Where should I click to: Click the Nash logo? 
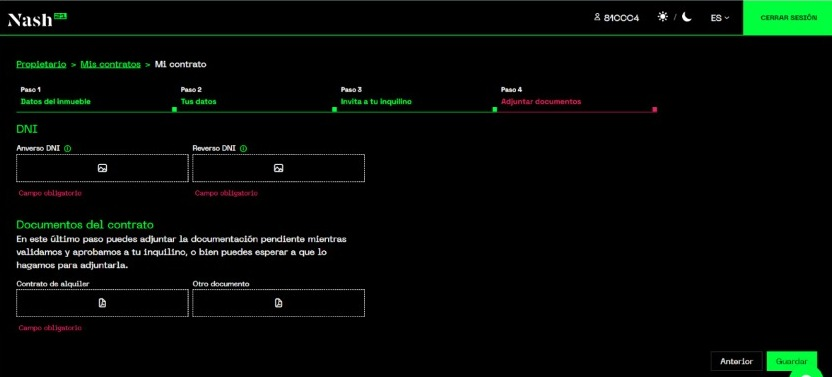[x=37, y=20]
